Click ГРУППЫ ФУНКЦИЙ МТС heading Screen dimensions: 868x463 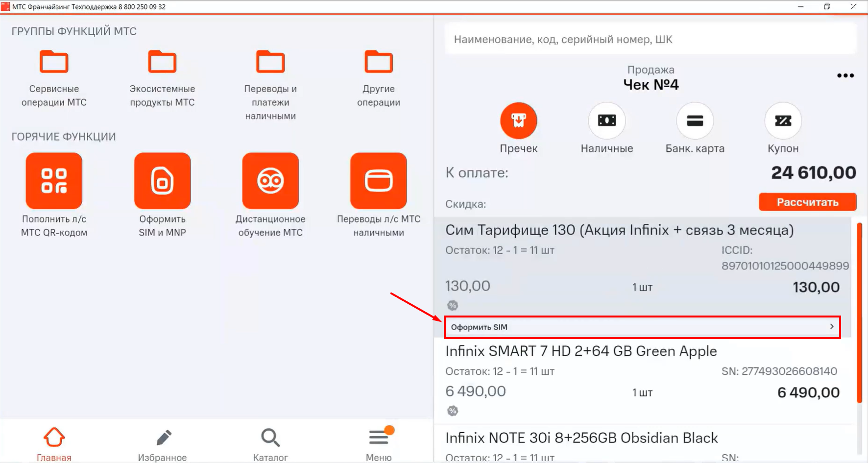coord(74,31)
